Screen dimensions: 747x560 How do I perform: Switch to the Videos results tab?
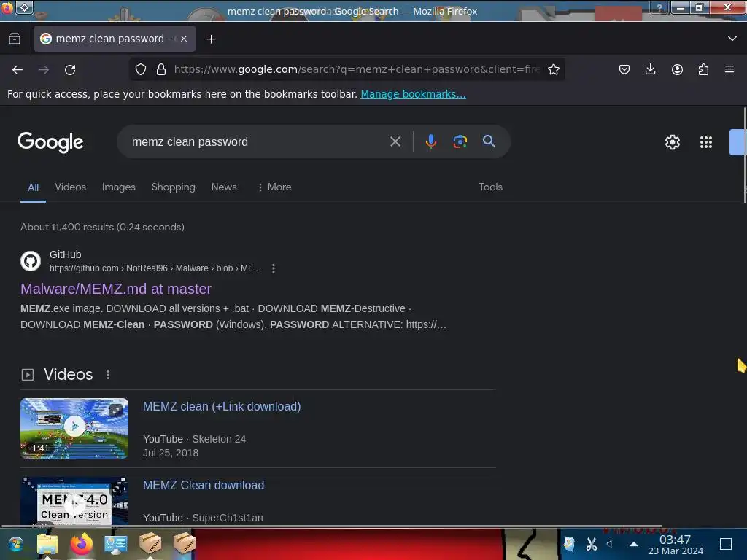tap(71, 187)
